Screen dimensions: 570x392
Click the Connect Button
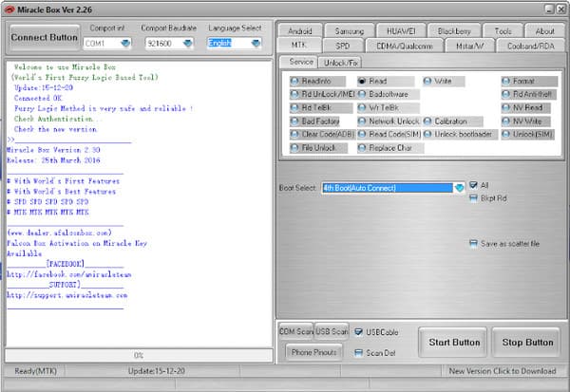pyautogui.click(x=45, y=37)
